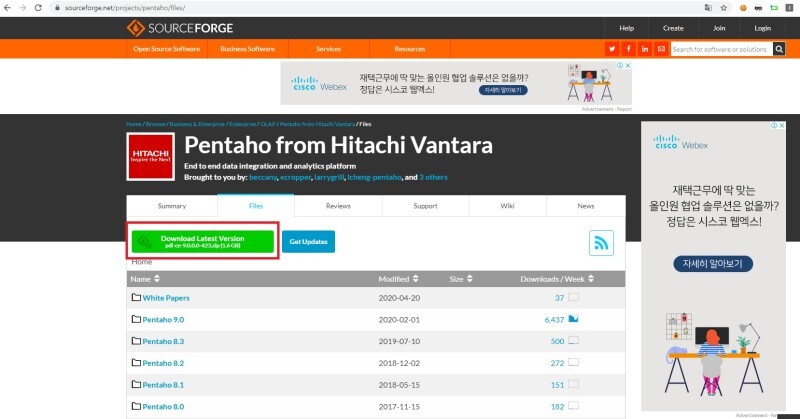Viewport: 800px width, 419px height.
Task: Click the 6,437 downloads count link
Action: [554, 319]
